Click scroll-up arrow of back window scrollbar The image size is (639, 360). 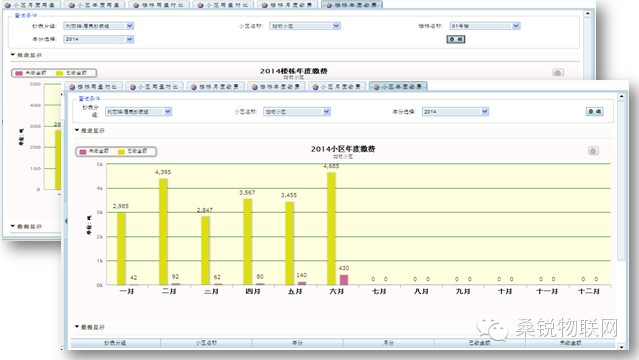click(587, 14)
